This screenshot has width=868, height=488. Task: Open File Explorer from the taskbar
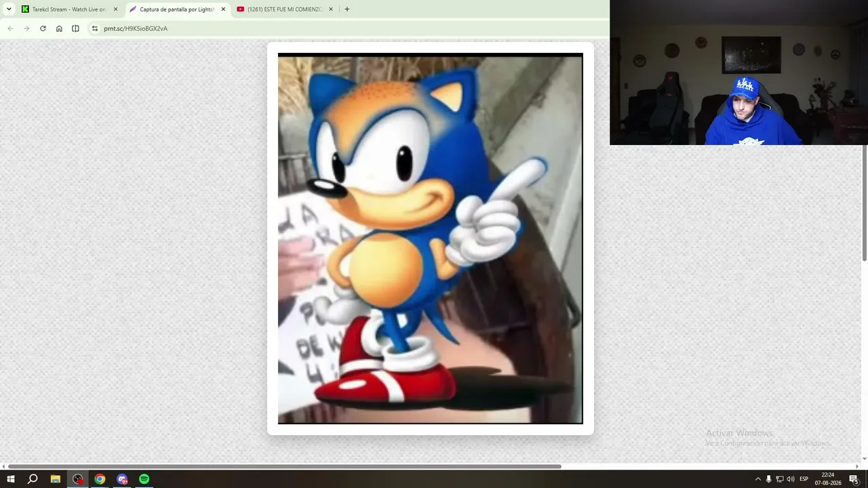(x=56, y=479)
